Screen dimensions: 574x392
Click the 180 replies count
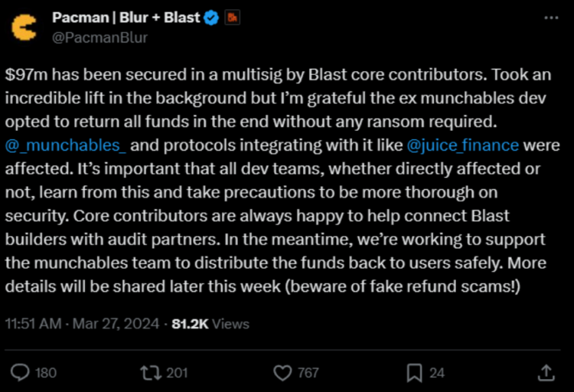46,373
